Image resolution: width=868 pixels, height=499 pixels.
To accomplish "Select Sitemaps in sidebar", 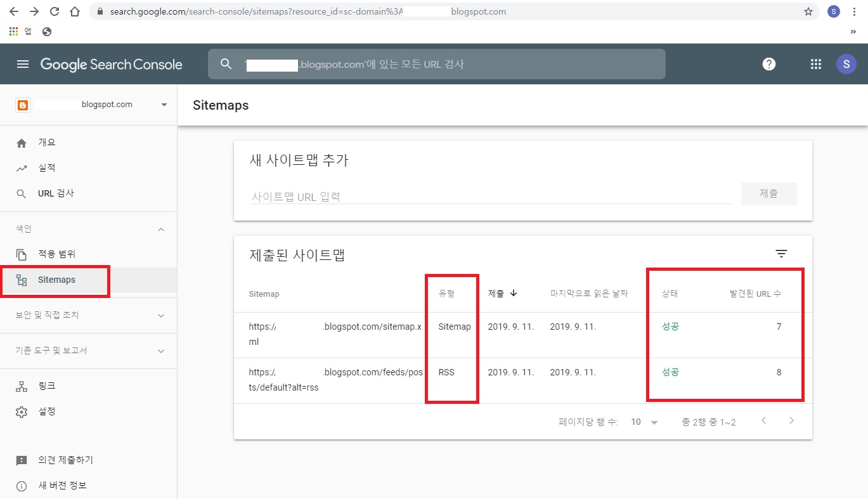I will coord(88,280).
